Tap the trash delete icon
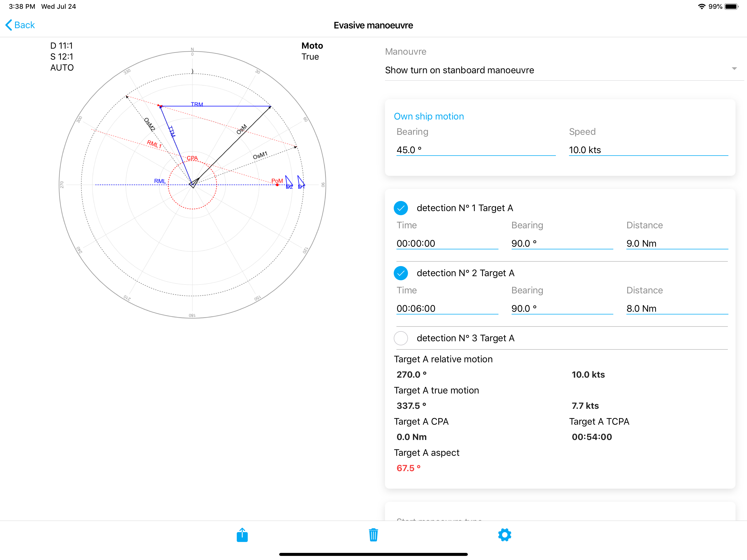 pos(373,535)
